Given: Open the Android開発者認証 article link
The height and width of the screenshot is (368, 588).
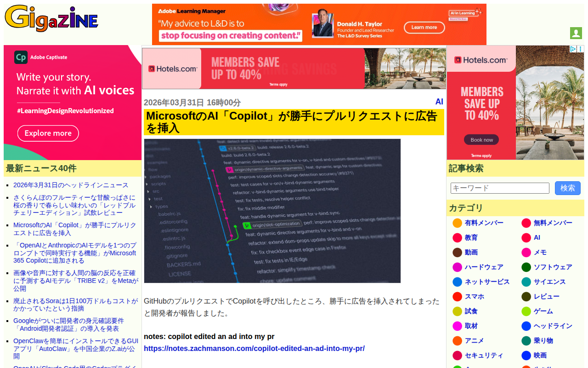Looking at the screenshot, I should [68, 325].
